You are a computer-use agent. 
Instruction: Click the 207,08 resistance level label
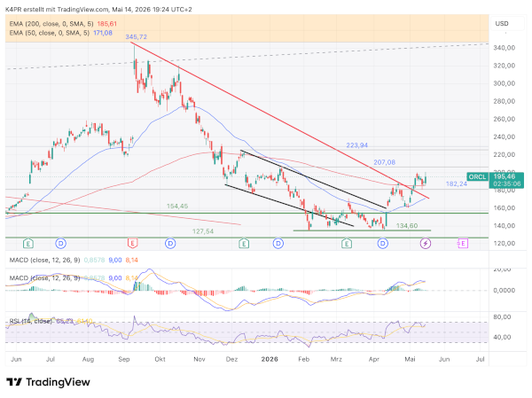point(385,162)
